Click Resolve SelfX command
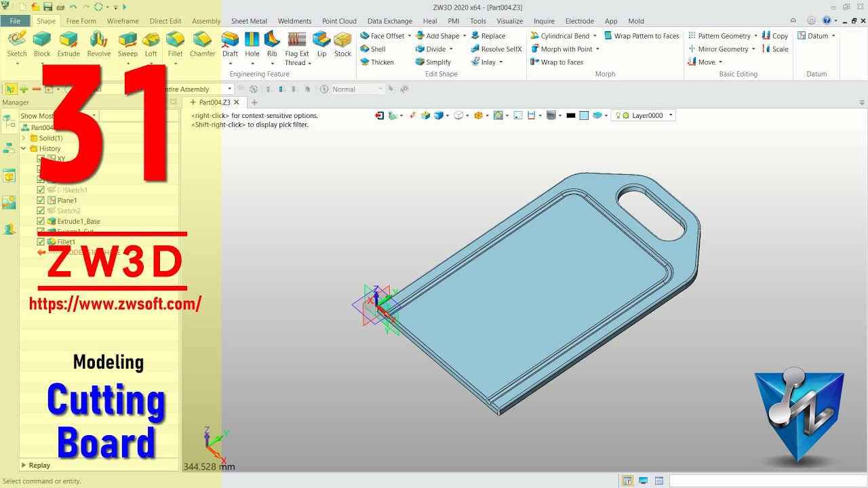Image resolution: width=868 pixels, height=488 pixels. [x=496, y=49]
